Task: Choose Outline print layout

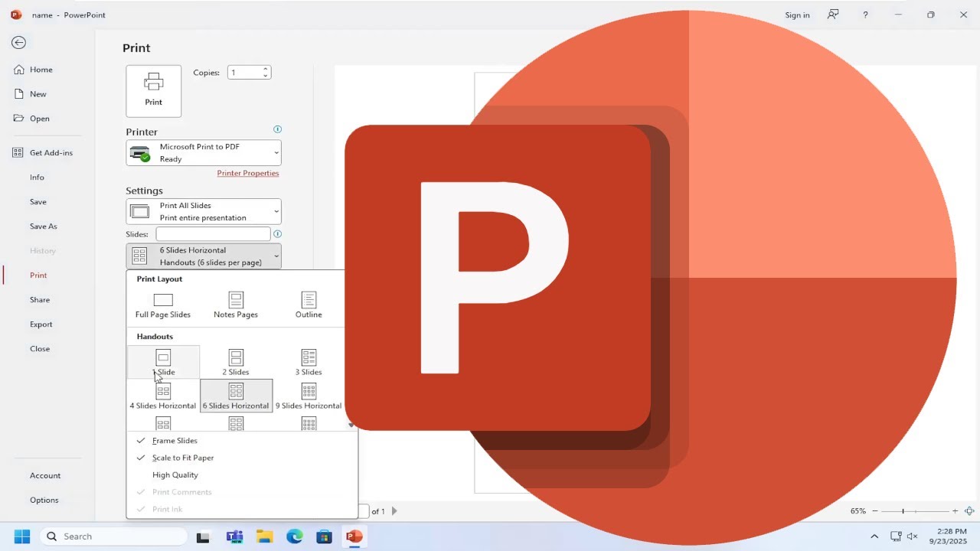Action: pos(309,305)
